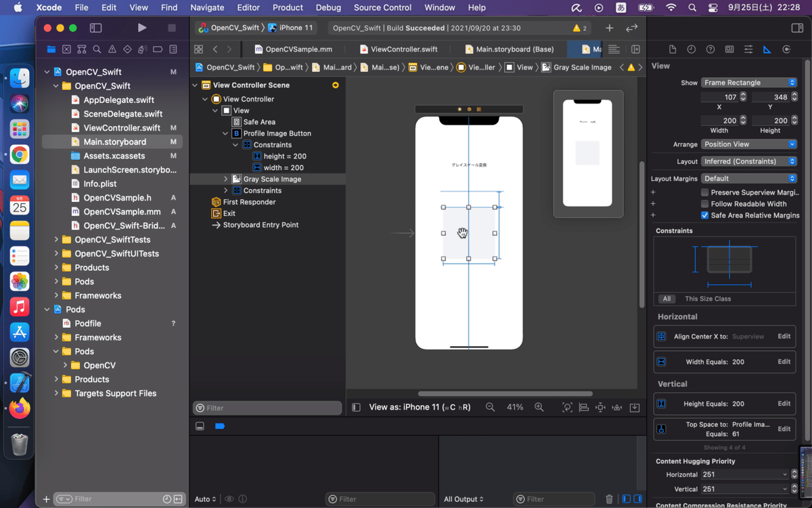Image resolution: width=812 pixels, height=508 pixels.
Task: Clear the console with trash icon
Action: click(609, 499)
